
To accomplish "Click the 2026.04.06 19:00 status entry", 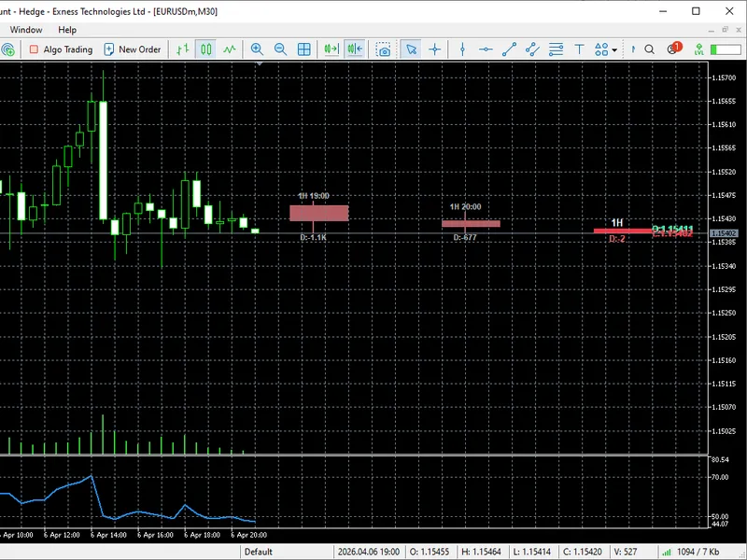I will (x=369, y=552).
